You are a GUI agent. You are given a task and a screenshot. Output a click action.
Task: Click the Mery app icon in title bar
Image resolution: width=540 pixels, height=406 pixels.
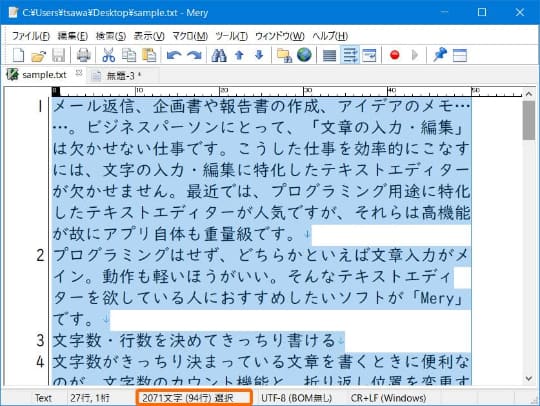pos(13,12)
